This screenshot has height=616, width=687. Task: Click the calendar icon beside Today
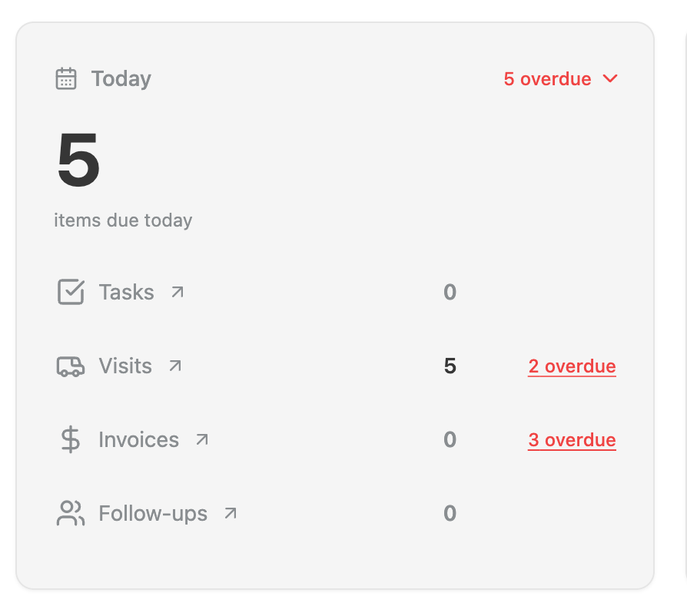coord(66,79)
